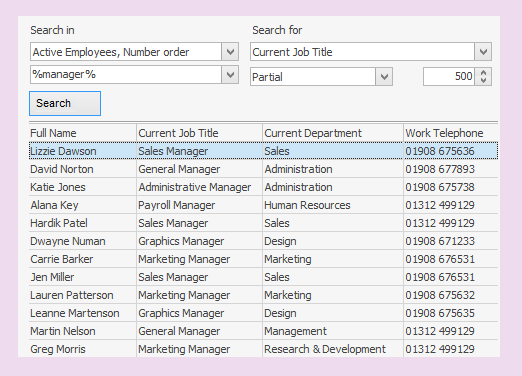Sort by the Current Department column header
Screen dimensions: 522x376
click(333, 133)
